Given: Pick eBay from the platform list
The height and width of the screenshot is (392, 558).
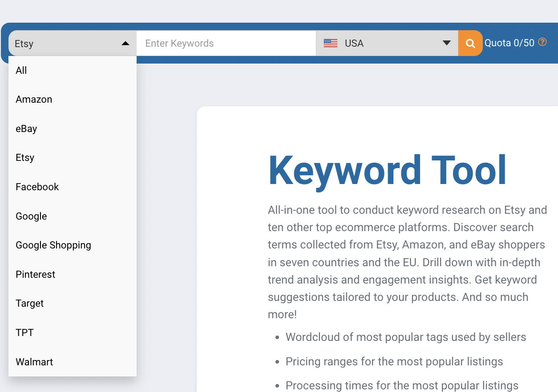Looking at the screenshot, I should (73, 128).
